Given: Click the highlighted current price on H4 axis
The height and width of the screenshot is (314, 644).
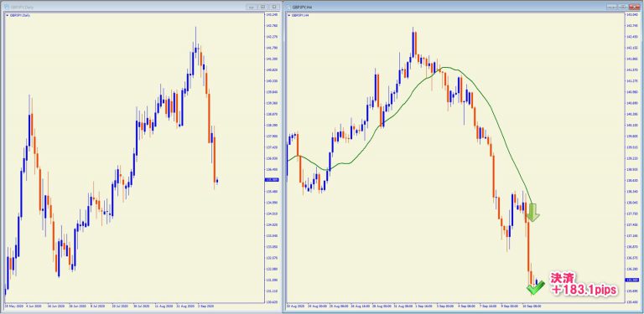Looking at the screenshot, I should 631,280.
